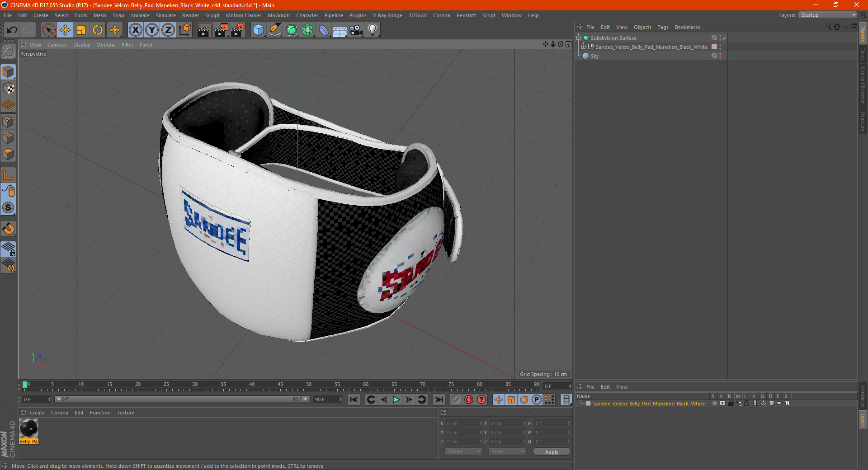Open viewport Cameras menu
Image resolution: width=868 pixels, height=470 pixels.
pos(57,45)
